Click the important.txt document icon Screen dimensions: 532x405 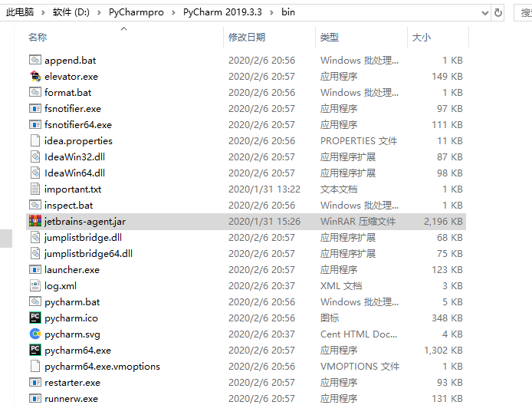coord(35,189)
